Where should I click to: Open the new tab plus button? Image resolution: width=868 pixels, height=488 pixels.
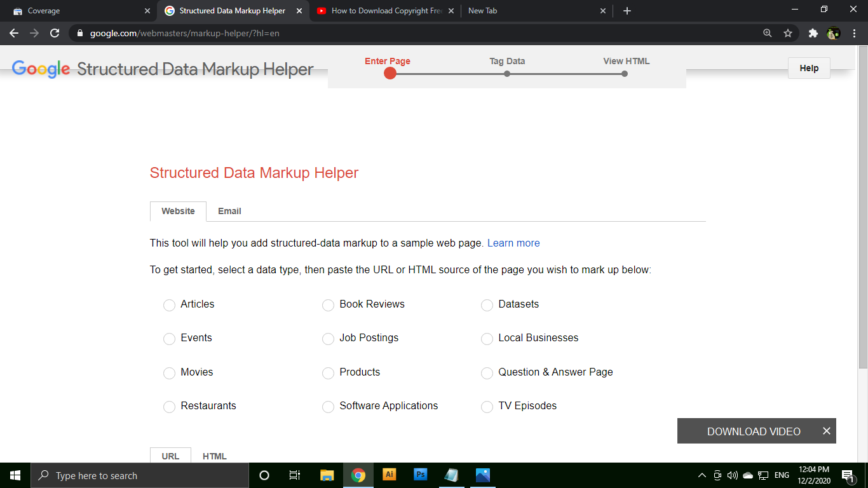(627, 10)
